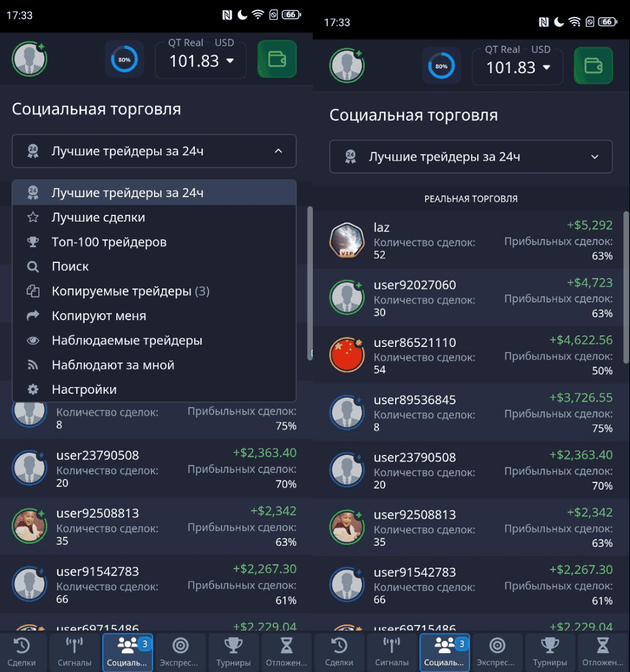Screen dimensions: 630x672
Task: Tap the NFC status icon in left screen
Action: (227, 15)
